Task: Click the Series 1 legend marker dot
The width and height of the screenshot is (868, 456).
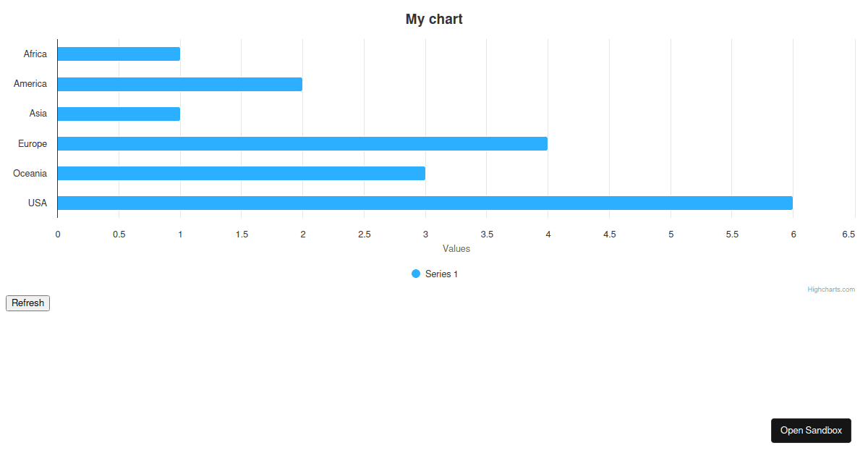Action: pos(415,274)
